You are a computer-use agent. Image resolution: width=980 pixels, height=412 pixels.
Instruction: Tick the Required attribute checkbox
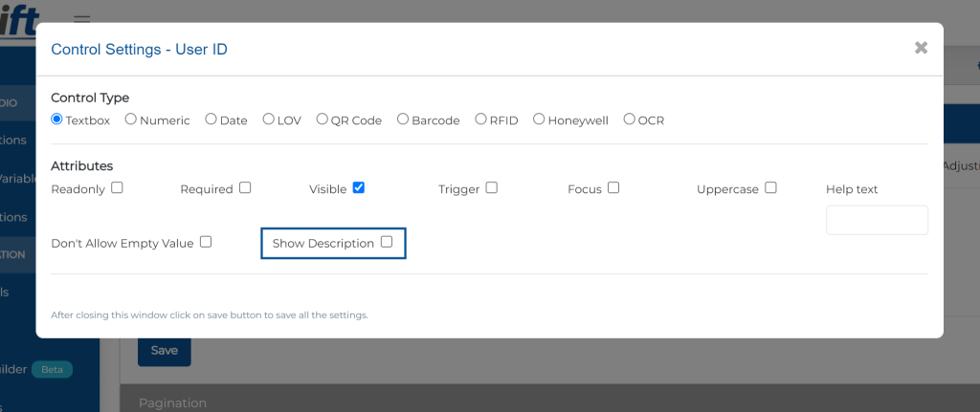tap(245, 187)
